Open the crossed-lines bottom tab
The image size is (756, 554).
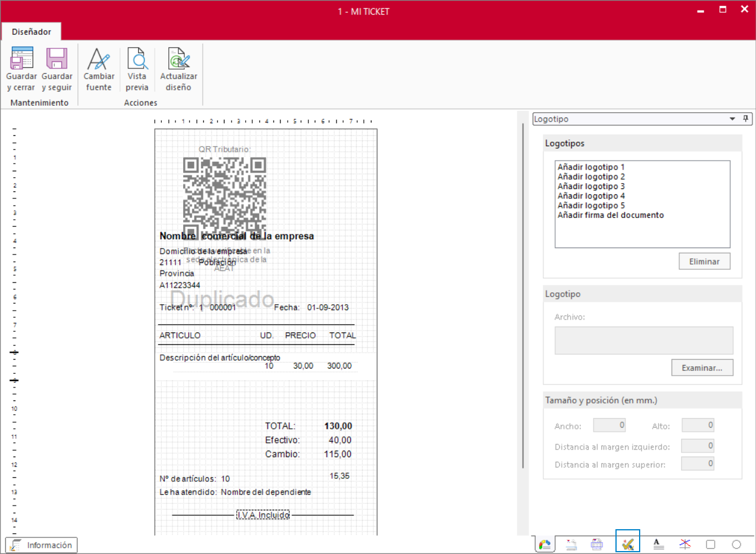(x=685, y=545)
